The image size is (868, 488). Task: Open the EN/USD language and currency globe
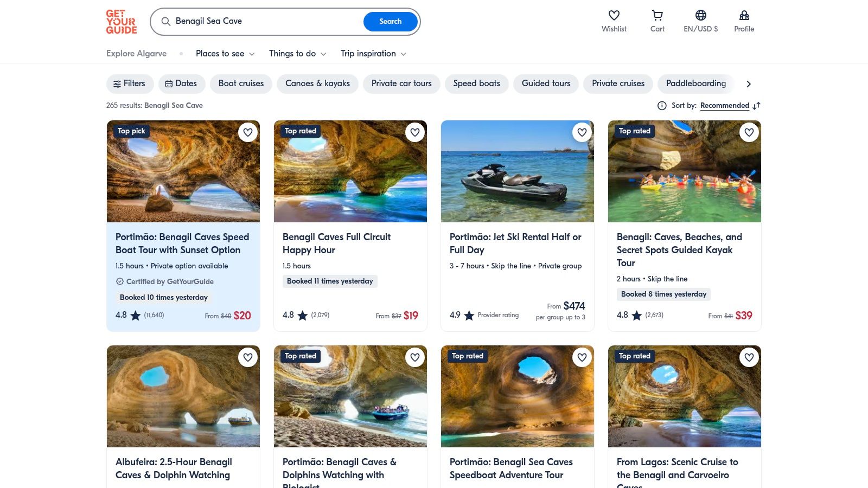click(701, 16)
